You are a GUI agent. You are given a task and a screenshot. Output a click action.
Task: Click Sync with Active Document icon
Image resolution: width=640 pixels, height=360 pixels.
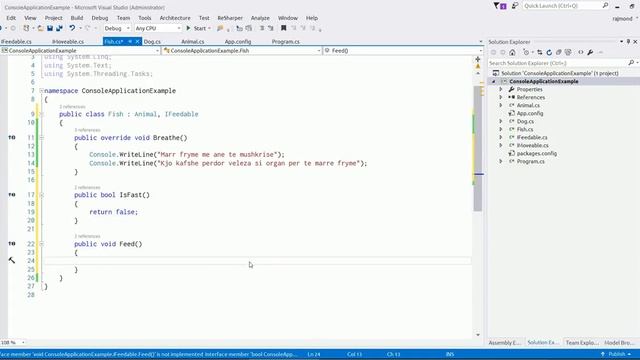pyautogui.click(x=540, y=52)
